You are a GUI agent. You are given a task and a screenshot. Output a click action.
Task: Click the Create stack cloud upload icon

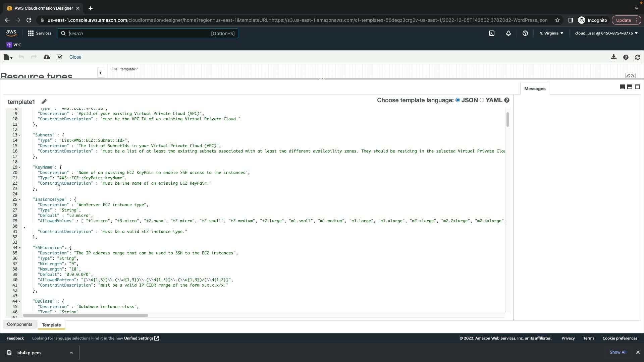click(47, 57)
